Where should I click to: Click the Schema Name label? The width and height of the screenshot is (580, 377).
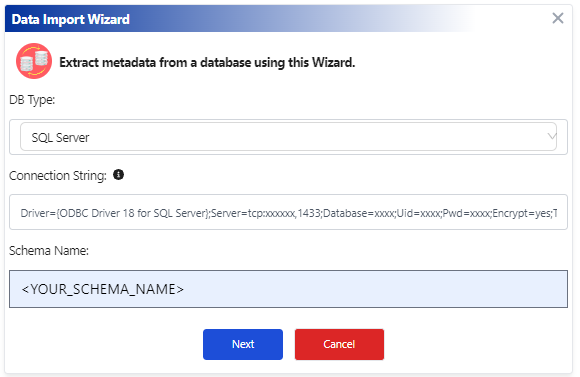click(x=49, y=250)
